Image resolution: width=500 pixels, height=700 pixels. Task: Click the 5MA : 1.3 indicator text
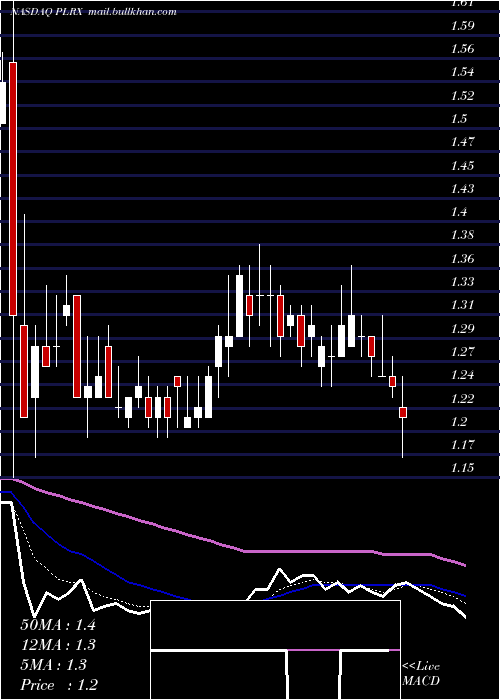click(x=54, y=665)
